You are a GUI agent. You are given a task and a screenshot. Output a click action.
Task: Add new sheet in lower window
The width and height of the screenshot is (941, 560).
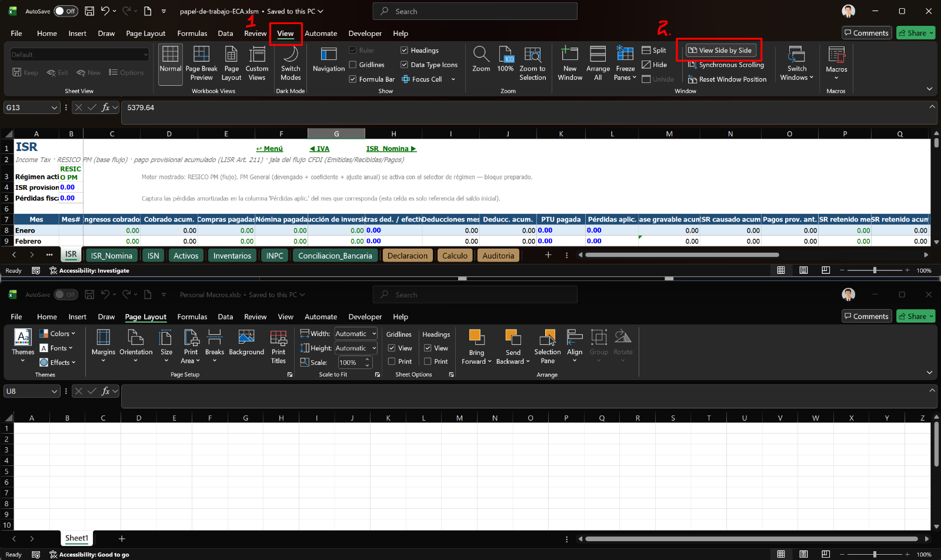[x=122, y=538]
